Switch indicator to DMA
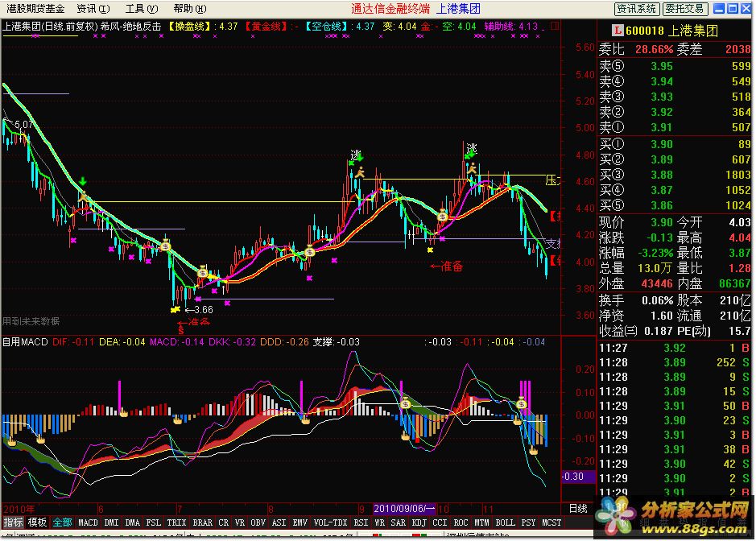The image size is (756, 541). (x=133, y=522)
